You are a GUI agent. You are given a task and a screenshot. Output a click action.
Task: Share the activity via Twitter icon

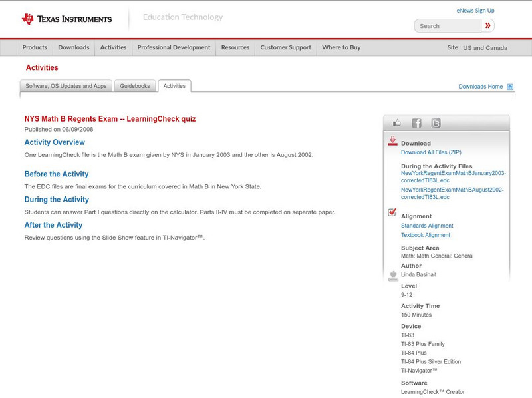[x=436, y=123]
